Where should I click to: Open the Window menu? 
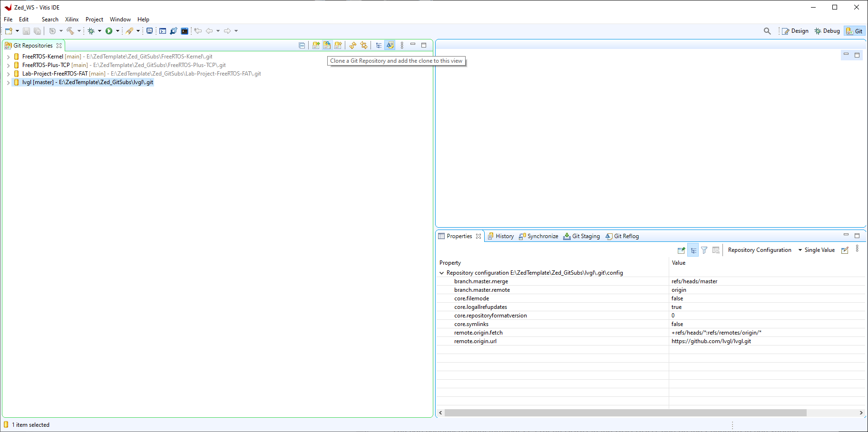[x=120, y=19]
